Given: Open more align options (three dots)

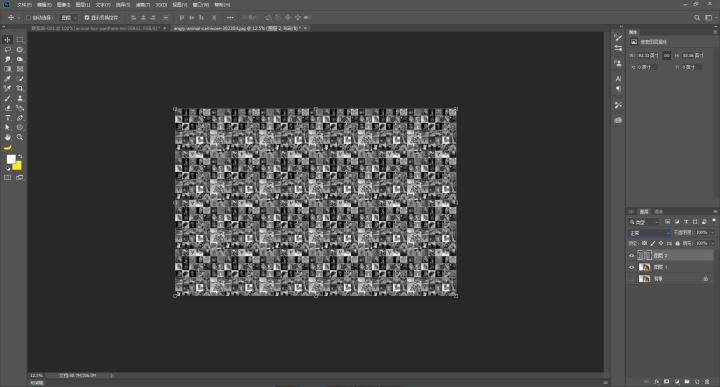Looking at the screenshot, I should pos(230,18).
